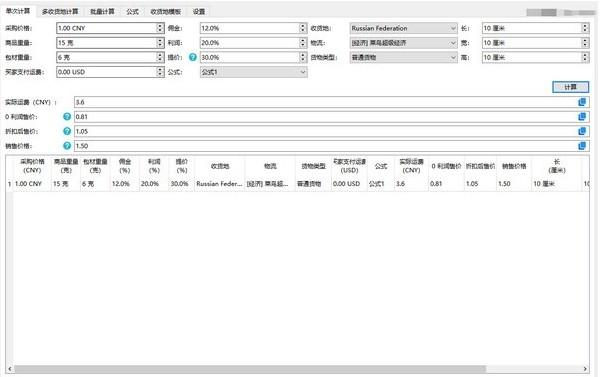The image size is (605, 377).
Task: Show help for 折扣后售价 row
Action: pyautogui.click(x=67, y=131)
